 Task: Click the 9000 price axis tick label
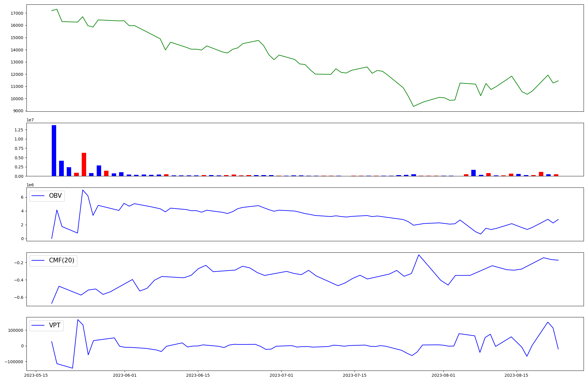coord(18,111)
